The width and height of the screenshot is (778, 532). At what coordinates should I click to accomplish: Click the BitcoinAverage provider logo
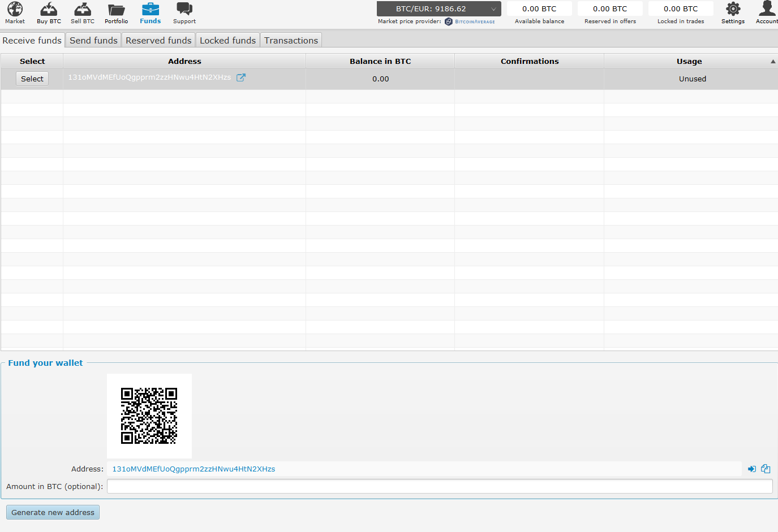click(470, 21)
